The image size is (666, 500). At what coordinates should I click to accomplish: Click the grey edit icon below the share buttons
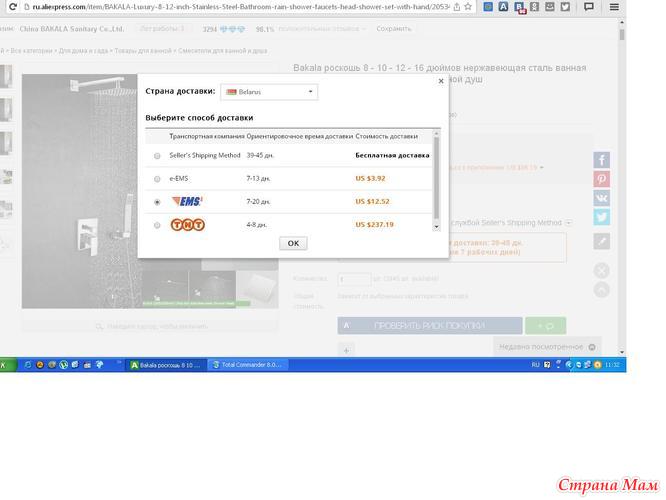[x=601, y=241]
